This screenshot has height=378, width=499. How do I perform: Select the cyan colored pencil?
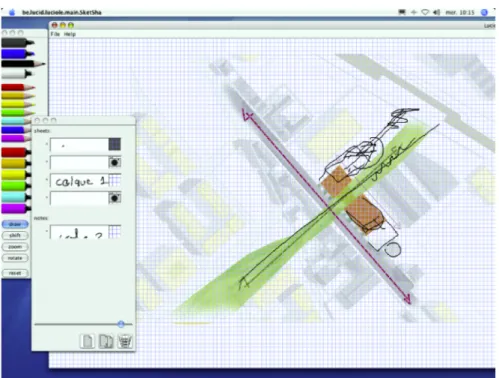point(16,121)
